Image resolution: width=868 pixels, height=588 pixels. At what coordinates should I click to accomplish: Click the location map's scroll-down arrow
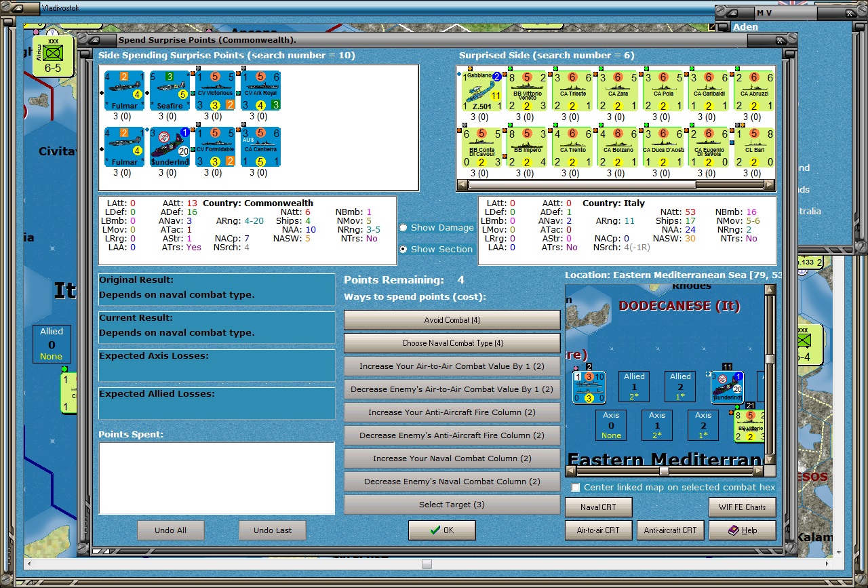click(x=769, y=459)
